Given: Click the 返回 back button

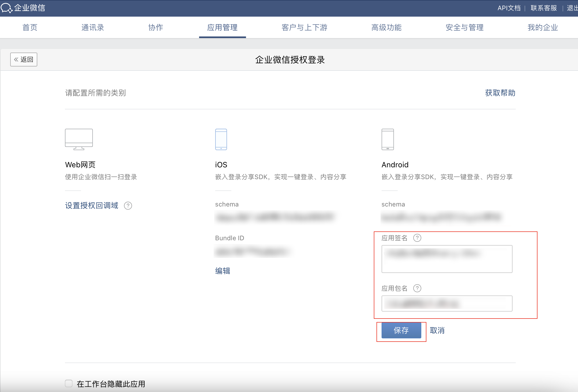Looking at the screenshot, I should [x=24, y=60].
